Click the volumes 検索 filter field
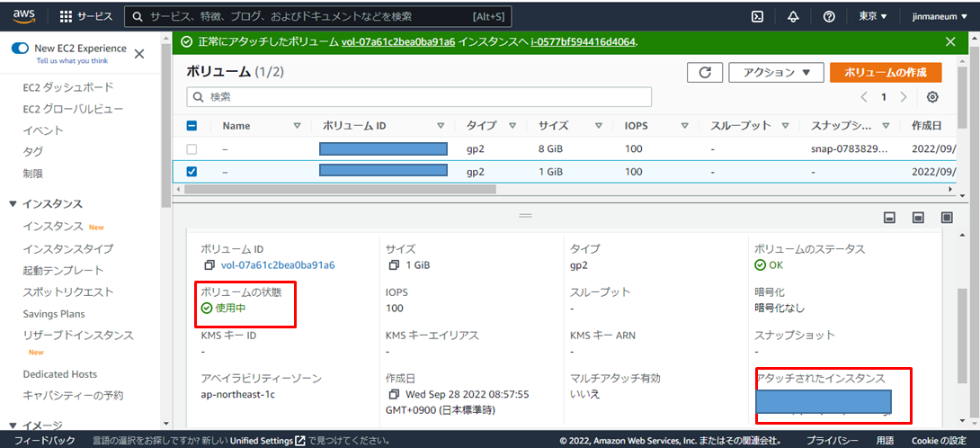This screenshot has height=448, width=980. tap(419, 97)
